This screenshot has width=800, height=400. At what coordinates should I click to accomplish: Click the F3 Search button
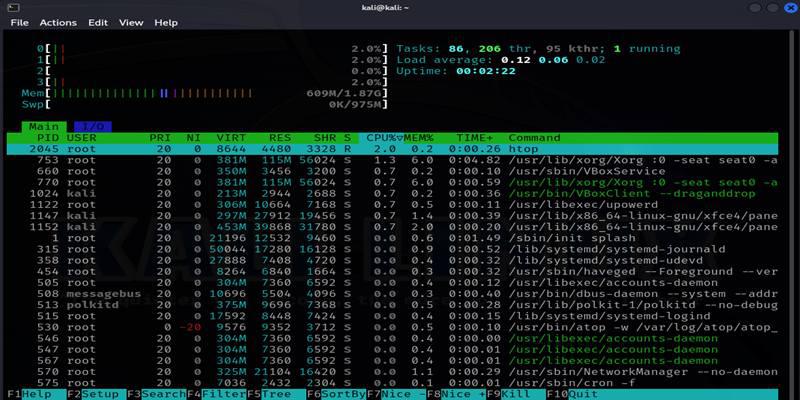tap(157, 394)
